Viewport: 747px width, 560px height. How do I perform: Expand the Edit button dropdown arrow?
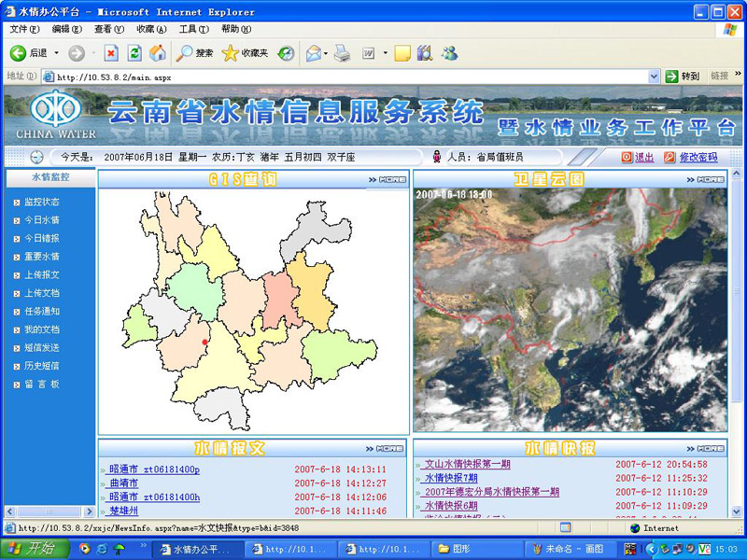coord(385,53)
